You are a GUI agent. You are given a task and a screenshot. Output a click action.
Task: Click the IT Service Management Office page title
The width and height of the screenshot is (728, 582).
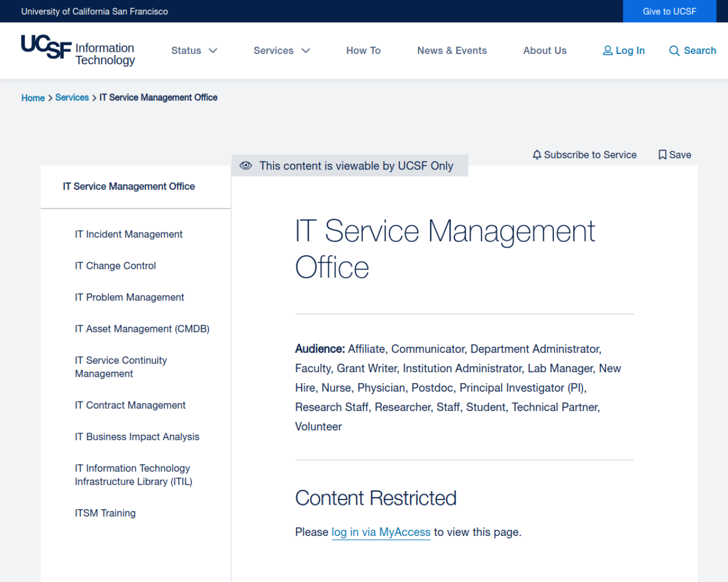click(x=445, y=249)
